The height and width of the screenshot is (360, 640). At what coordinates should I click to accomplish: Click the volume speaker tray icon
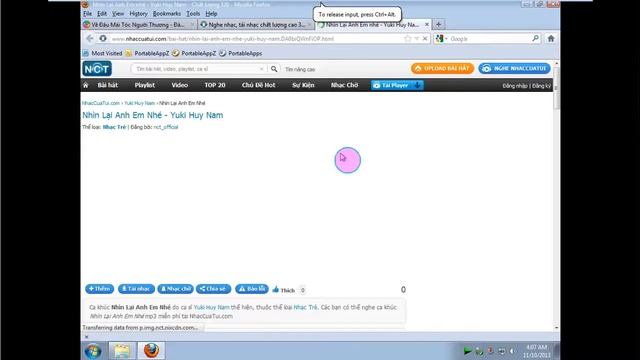(512, 351)
